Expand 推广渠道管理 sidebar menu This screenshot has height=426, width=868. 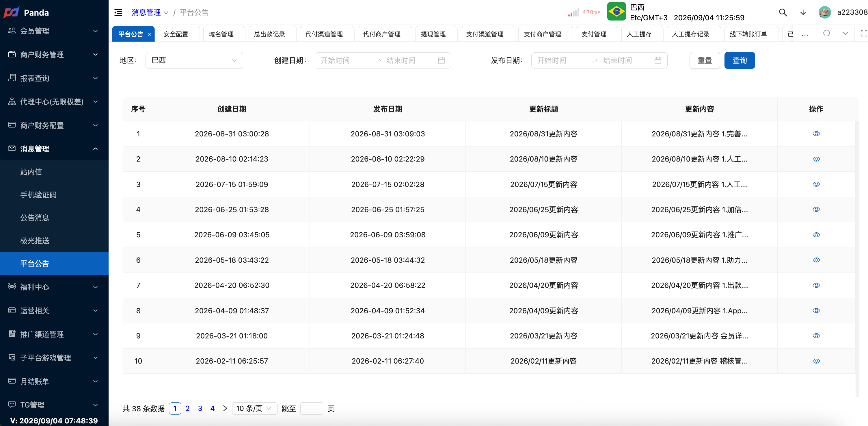(54, 334)
